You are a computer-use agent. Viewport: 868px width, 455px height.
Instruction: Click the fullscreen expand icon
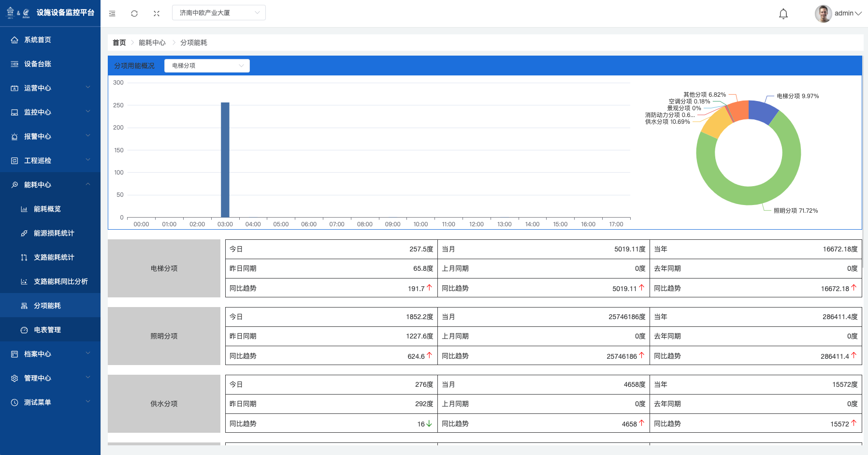coord(157,14)
